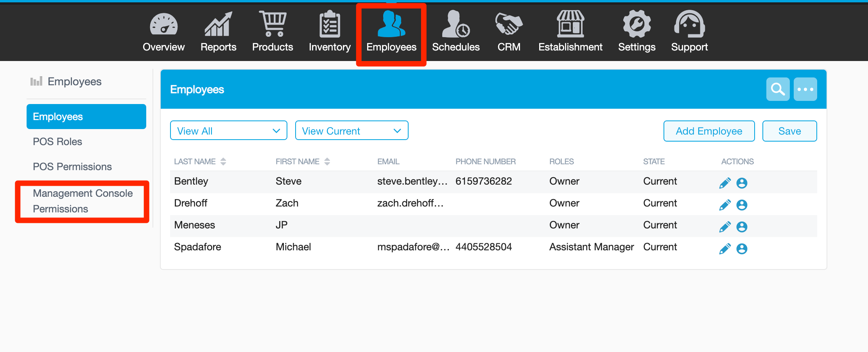Screen dimensions: 868x352
Task: Open Schedules from top navigation
Action: pos(456,24)
